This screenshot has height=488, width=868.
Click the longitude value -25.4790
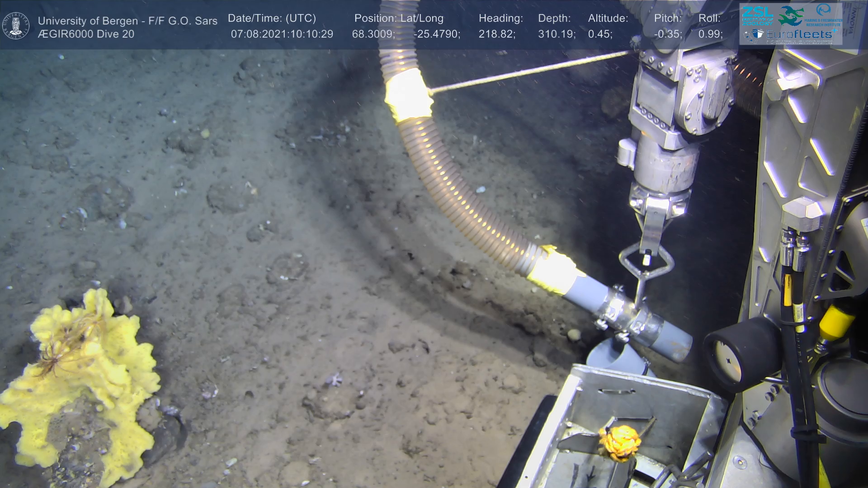coord(437,34)
